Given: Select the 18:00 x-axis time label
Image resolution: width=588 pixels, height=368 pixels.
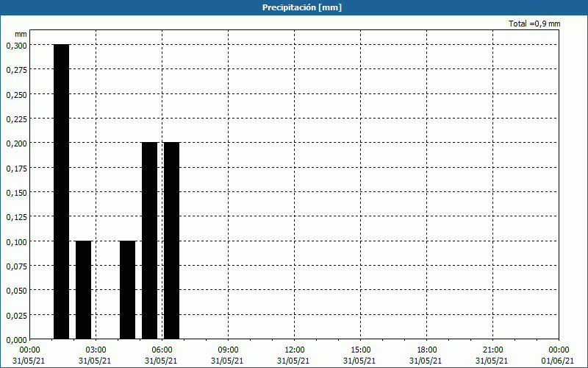Looking at the screenshot, I should coord(426,350).
